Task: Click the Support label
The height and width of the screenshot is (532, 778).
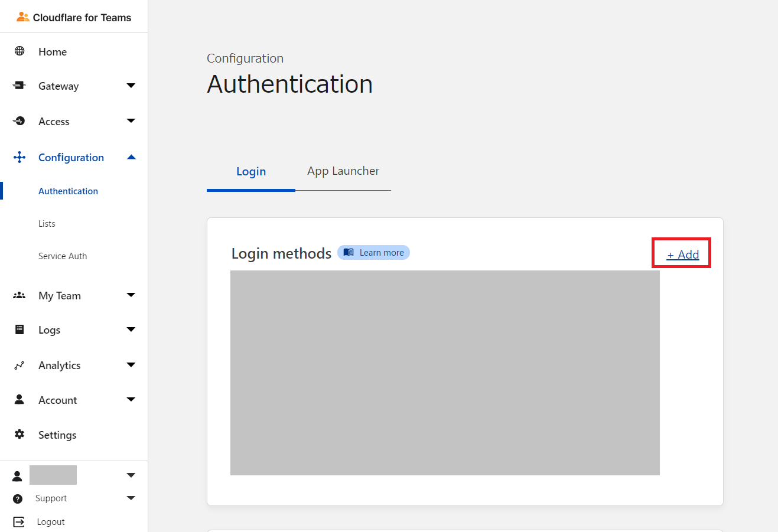Action: coord(51,498)
